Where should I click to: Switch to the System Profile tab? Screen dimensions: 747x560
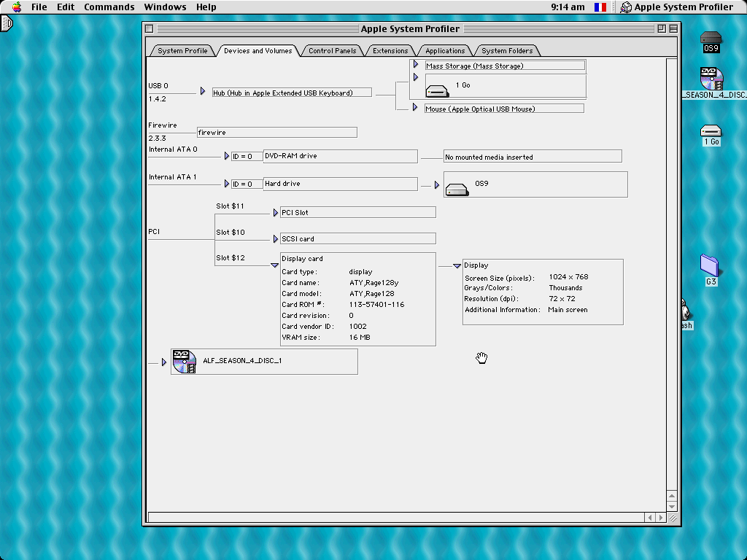coord(182,50)
